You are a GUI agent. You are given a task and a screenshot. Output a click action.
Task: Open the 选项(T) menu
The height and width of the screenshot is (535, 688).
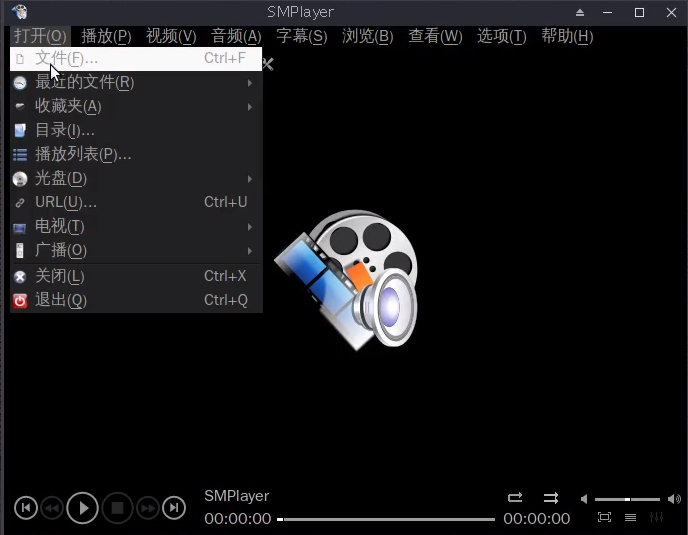[502, 36]
